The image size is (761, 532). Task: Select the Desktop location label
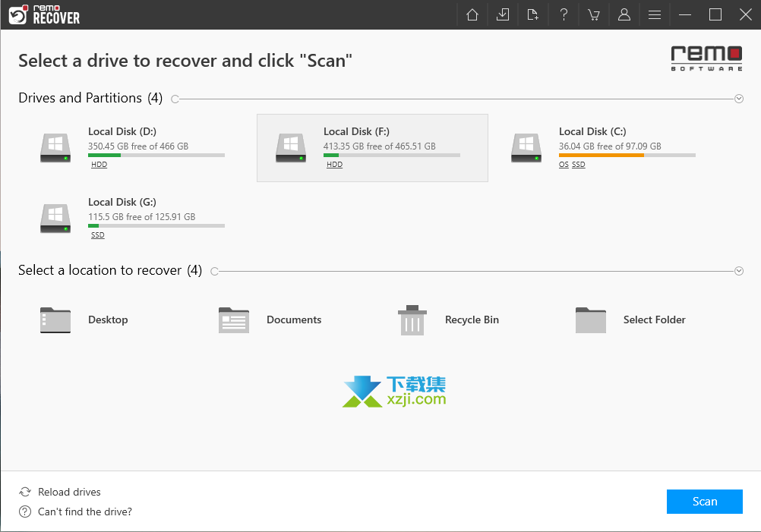click(x=109, y=320)
